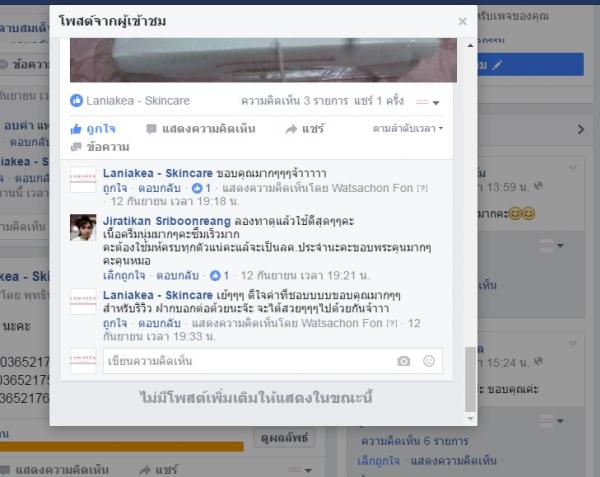
Task: Expand the right sidebar chevron arrow
Action: click(581, 130)
